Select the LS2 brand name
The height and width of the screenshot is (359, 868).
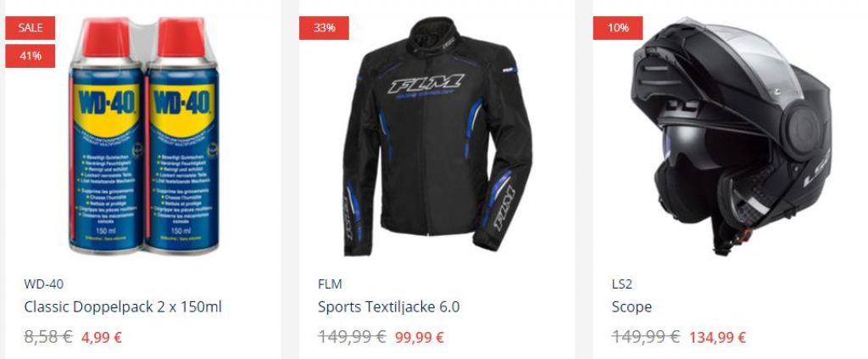pos(621,284)
